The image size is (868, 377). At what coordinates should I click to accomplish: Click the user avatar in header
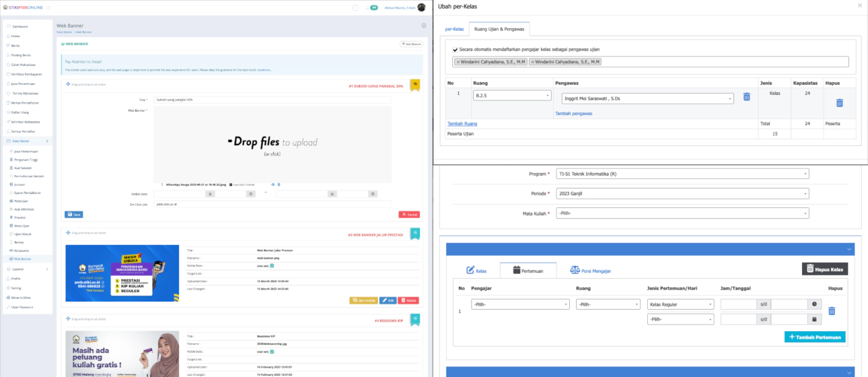[421, 7]
